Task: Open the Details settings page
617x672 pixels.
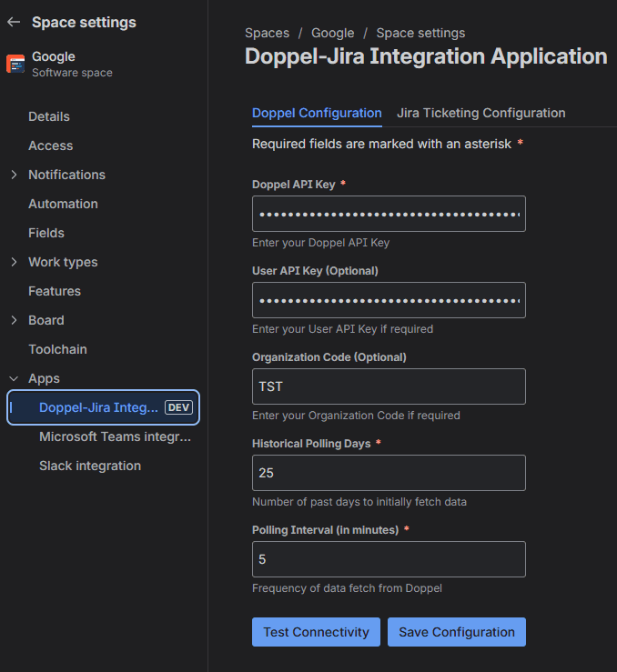Action: (49, 116)
